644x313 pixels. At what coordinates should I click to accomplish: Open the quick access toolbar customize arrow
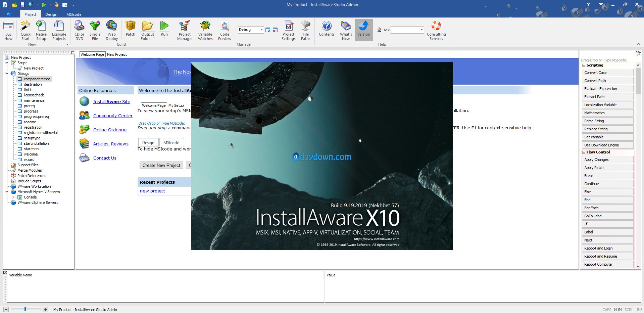point(73,5)
